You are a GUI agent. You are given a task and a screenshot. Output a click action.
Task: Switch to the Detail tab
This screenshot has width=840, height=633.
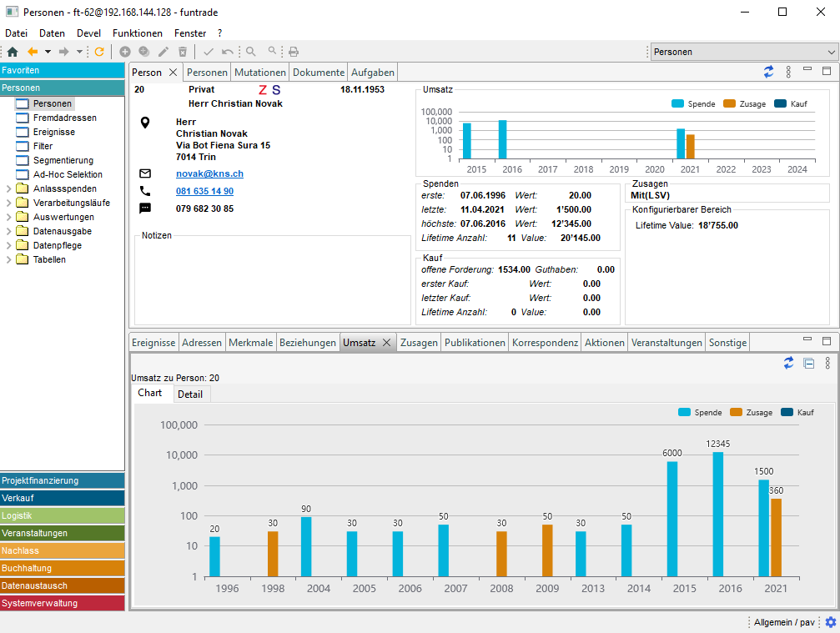[190, 394]
